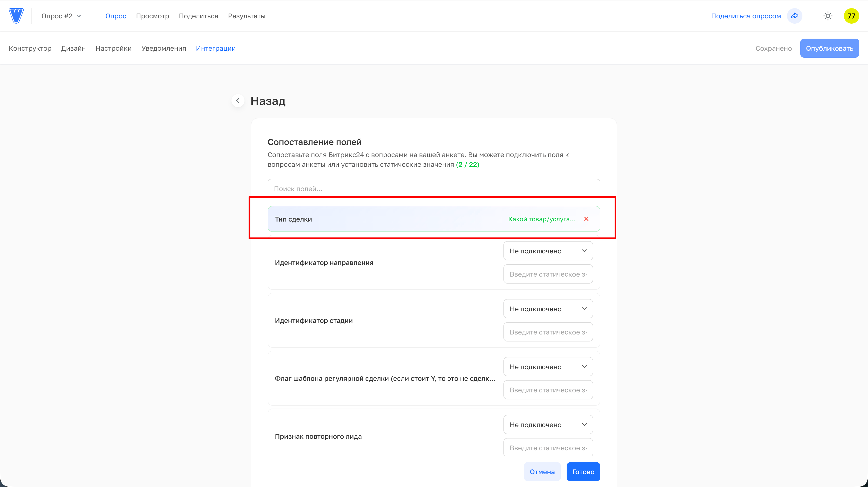Click the back arrow next to Назад
Screen dimensions: 868x487
click(238, 100)
